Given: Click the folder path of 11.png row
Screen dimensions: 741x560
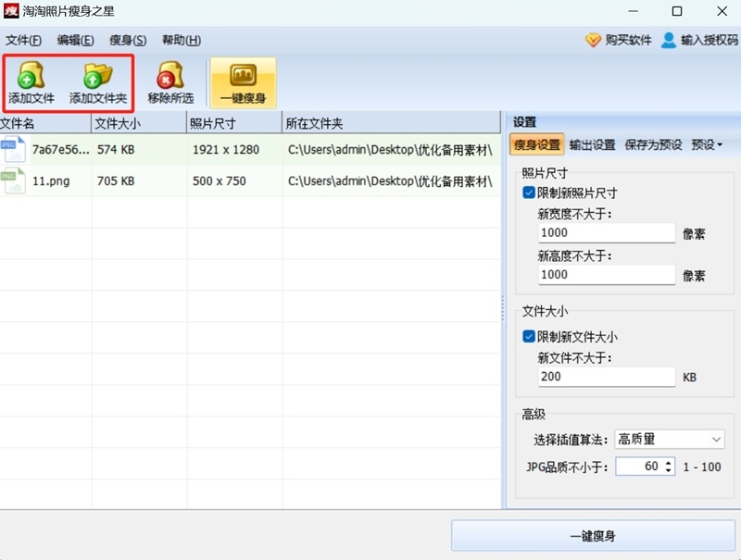Looking at the screenshot, I should tap(390, 181).
